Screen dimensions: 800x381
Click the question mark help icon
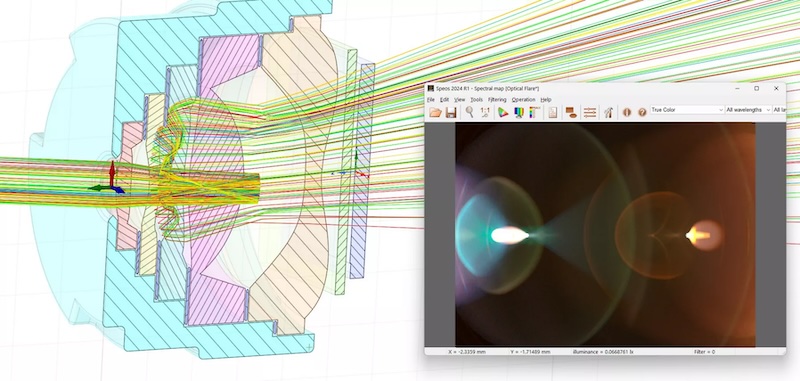pyautogui.click(x=642, y=112)
